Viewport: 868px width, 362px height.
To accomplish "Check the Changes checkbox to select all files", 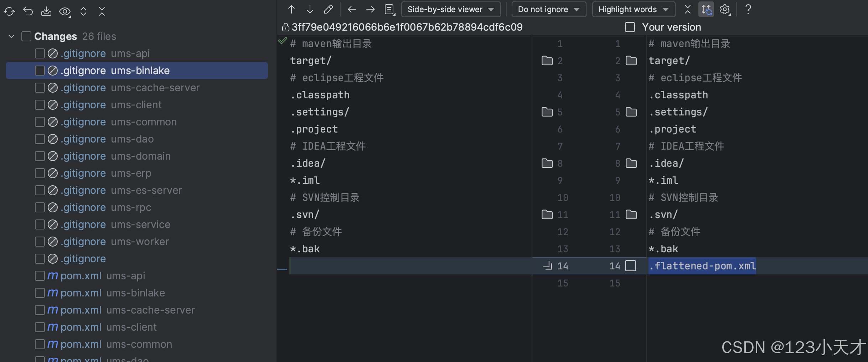I will click(x=26, y=36).
